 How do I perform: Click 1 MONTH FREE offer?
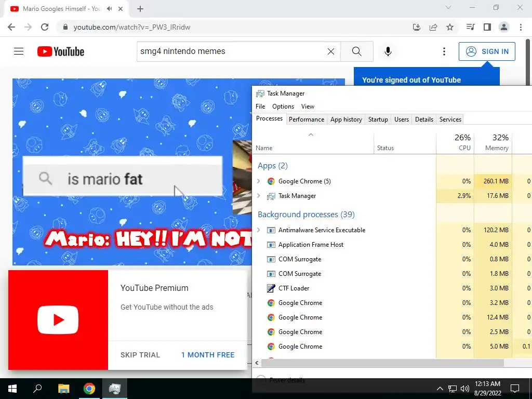(208, 355)
